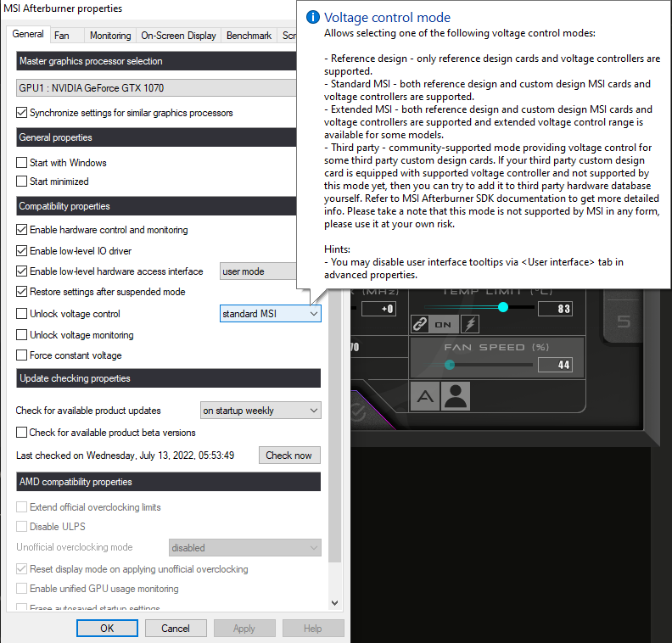The image size is (672, 643).
Task: Toggle Synchronize settings for similar graphics processors
Action: pos(21,113)
